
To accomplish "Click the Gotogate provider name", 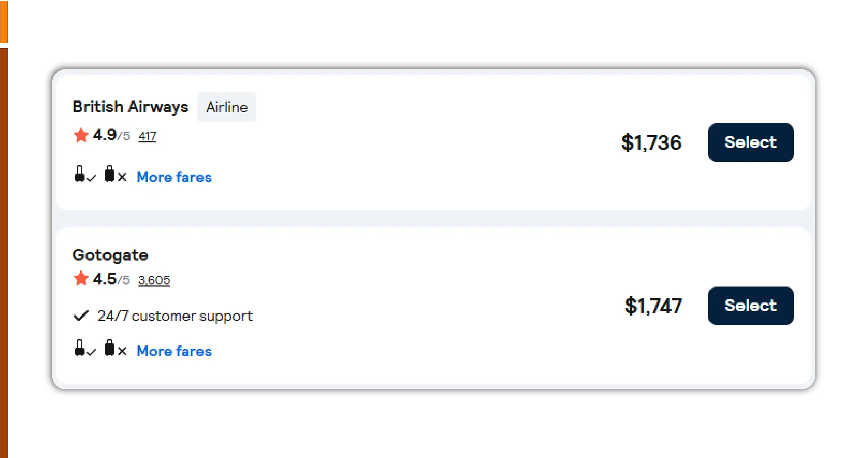I will (110, 255).
